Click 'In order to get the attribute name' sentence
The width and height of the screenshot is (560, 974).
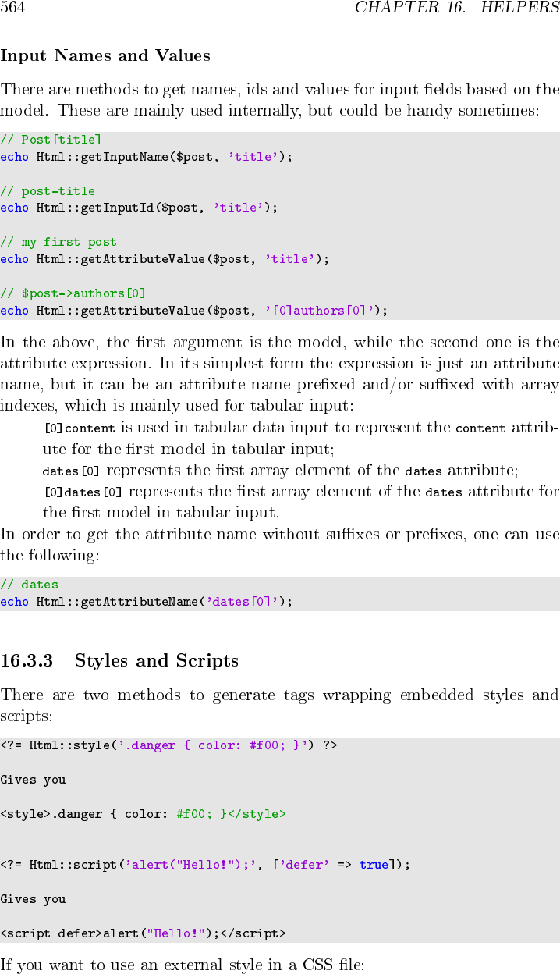(280, 545)
